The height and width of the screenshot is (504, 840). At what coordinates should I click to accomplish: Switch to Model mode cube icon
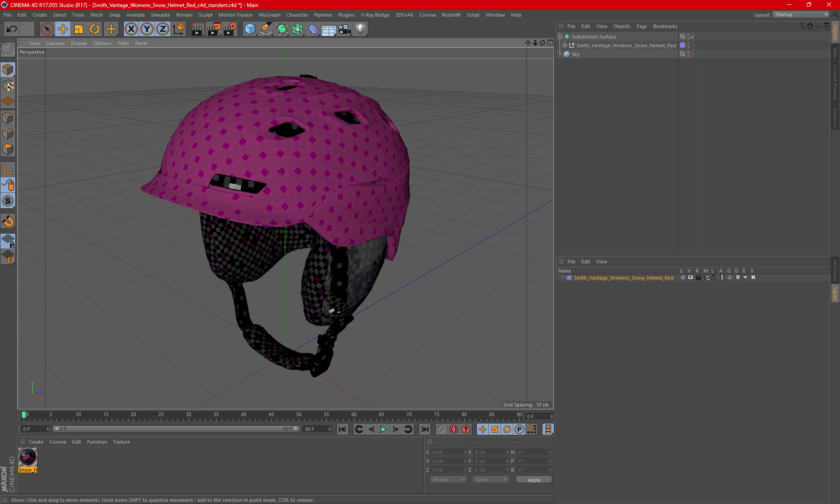coord(8,70)
